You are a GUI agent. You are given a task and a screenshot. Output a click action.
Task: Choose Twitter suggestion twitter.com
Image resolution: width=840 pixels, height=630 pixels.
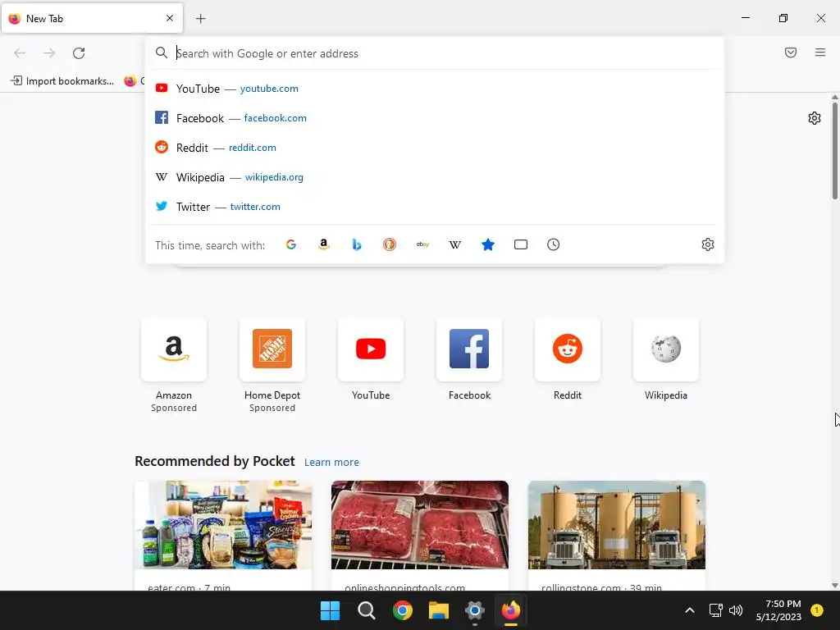435,206
